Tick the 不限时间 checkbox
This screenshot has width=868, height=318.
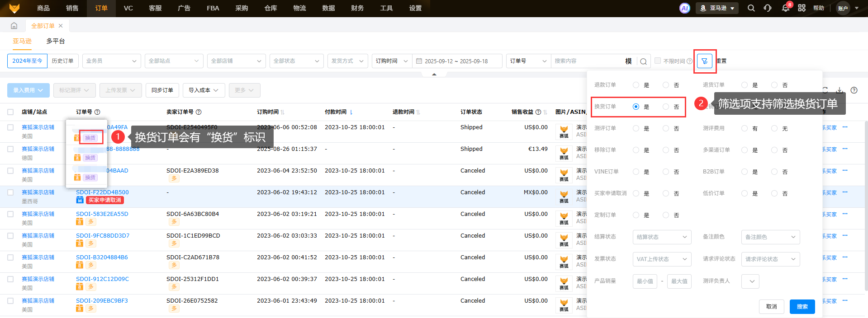pyautogui.click(x=658, y=61)
